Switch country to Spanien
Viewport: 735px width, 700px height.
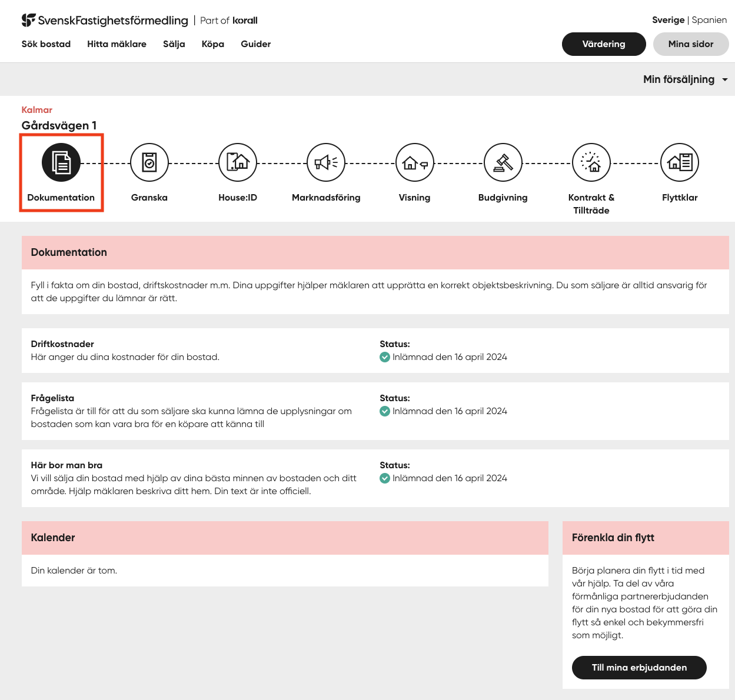click(x=709, y=20)
